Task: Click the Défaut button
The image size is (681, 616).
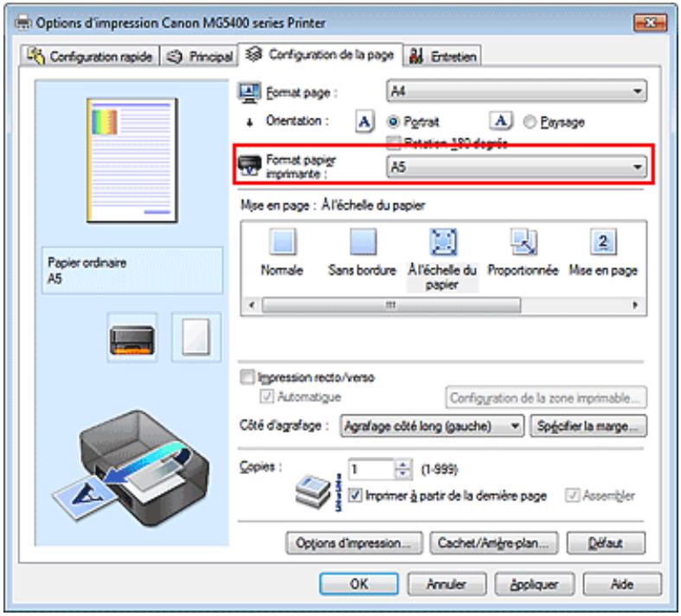Action: point(606,543)
